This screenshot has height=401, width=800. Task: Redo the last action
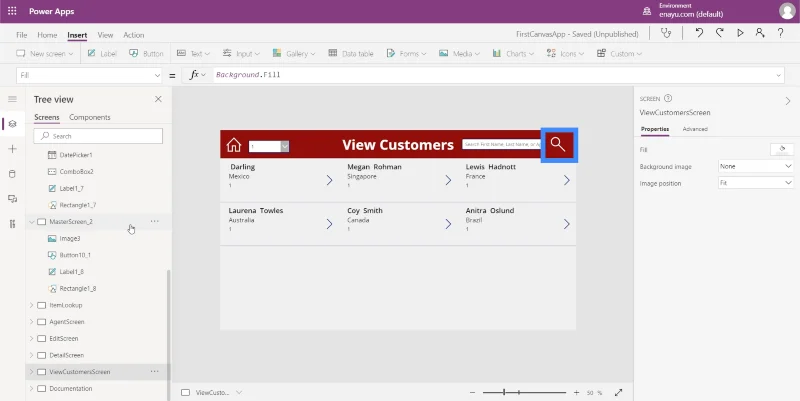(x=719, y=33)
